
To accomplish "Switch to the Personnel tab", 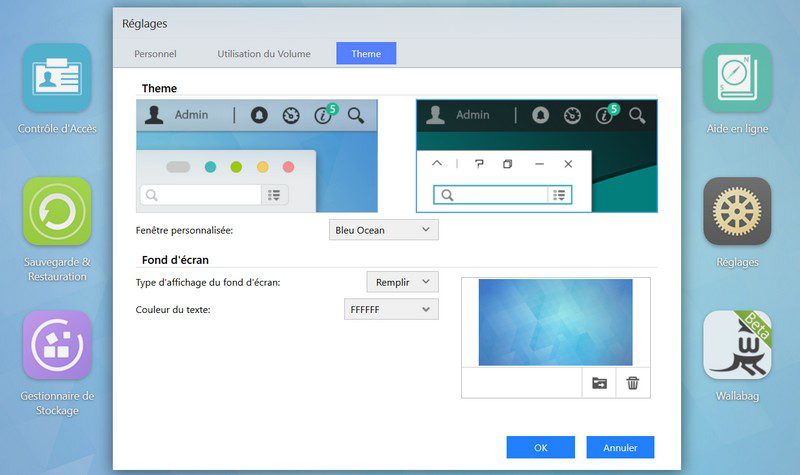I will pos(155,54).
